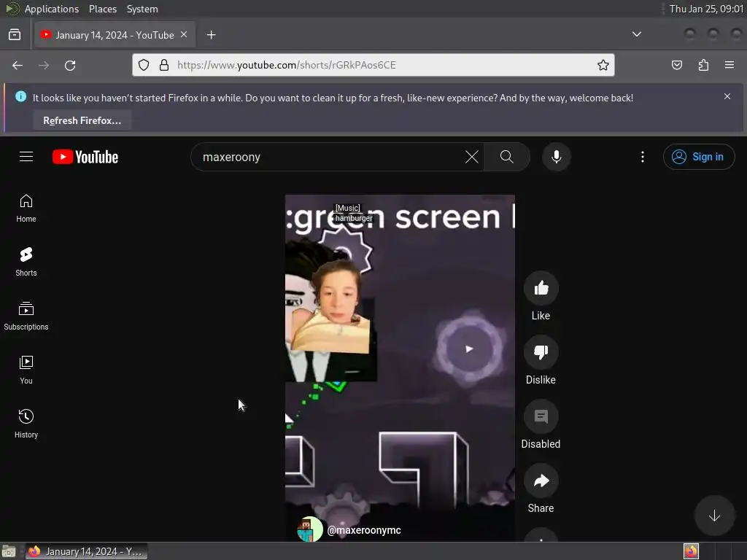Click the hamburger caption overlay text
747x560 pixels.
click(x=354, y=218)
